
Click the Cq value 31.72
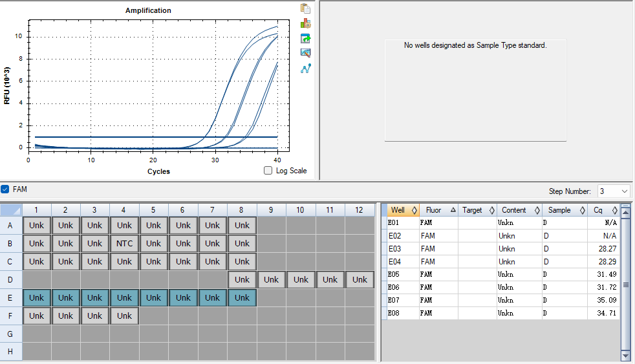tap(607, 288)
